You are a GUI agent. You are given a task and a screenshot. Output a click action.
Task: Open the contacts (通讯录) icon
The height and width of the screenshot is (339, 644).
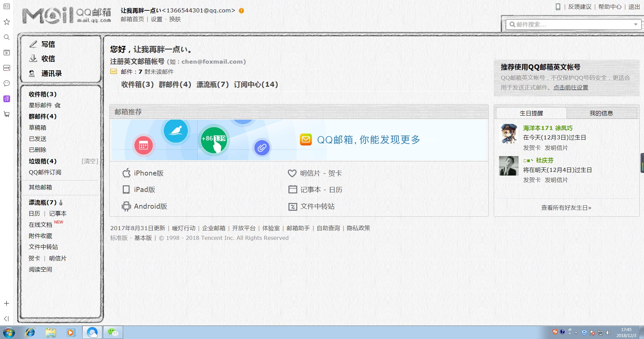point(33,73)
